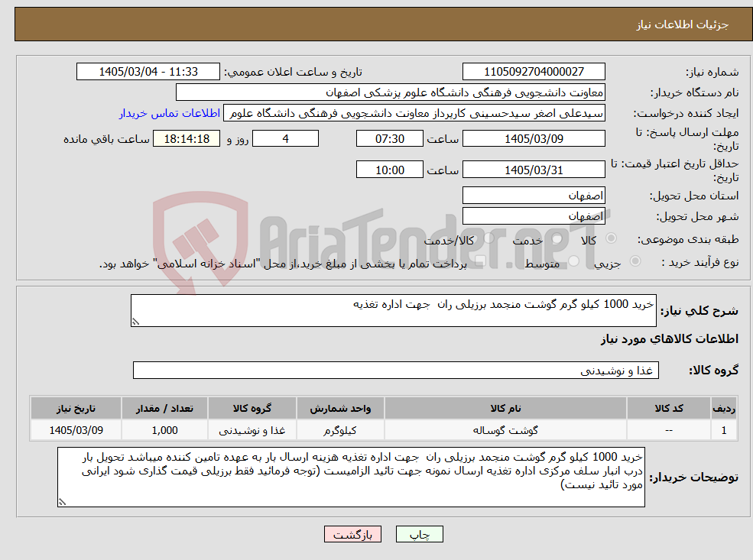Click the بازگشت back button

click(x=352, y=534)
